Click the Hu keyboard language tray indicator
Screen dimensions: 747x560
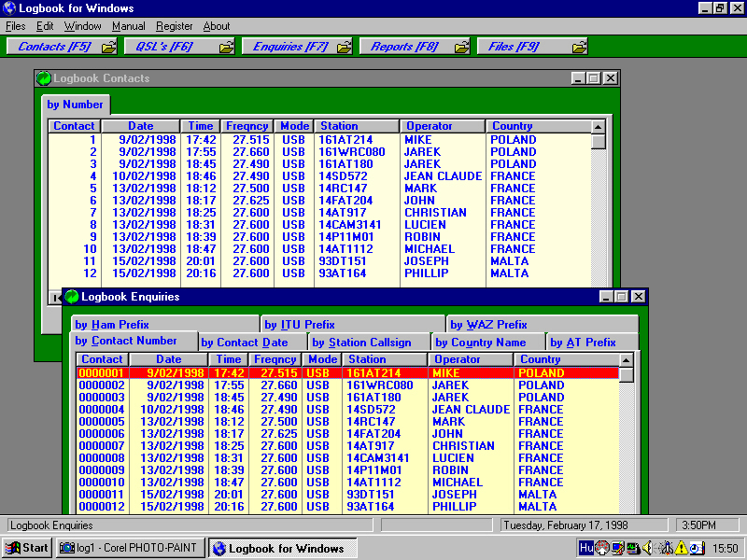coord(586,548)
